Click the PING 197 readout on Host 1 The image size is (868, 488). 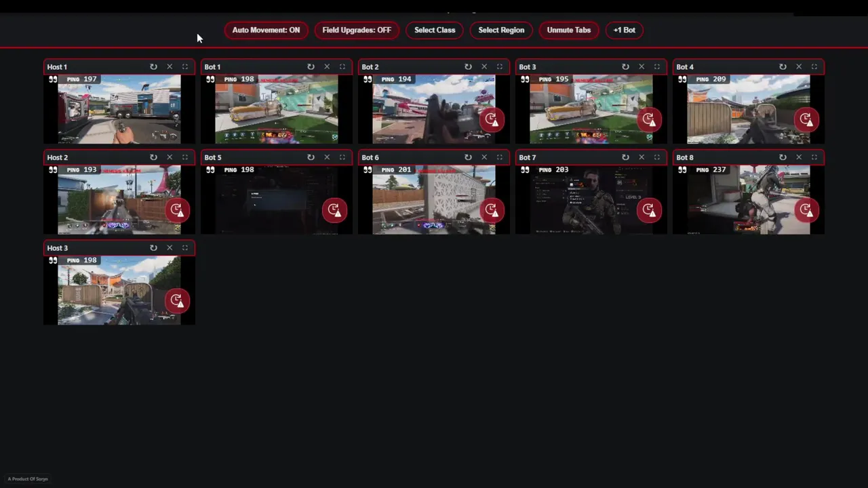click(x=81, y=79)
